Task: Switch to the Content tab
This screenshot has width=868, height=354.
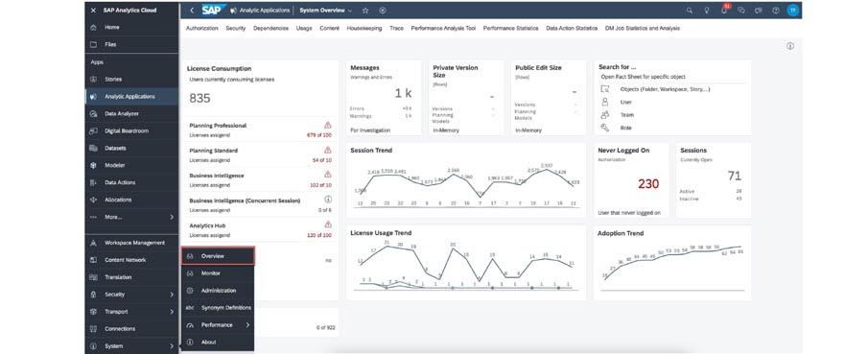Action: coord(329,28)
